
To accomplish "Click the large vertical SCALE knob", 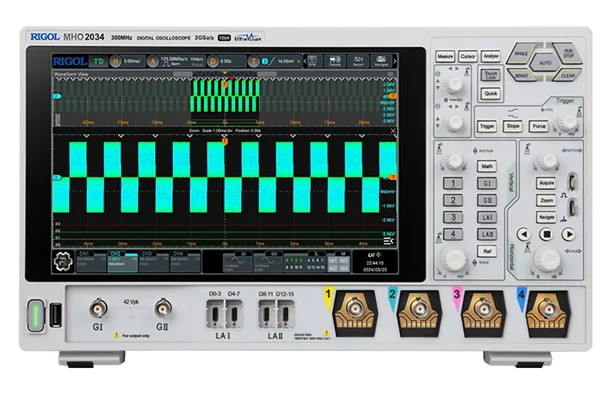I will [454, 259].
